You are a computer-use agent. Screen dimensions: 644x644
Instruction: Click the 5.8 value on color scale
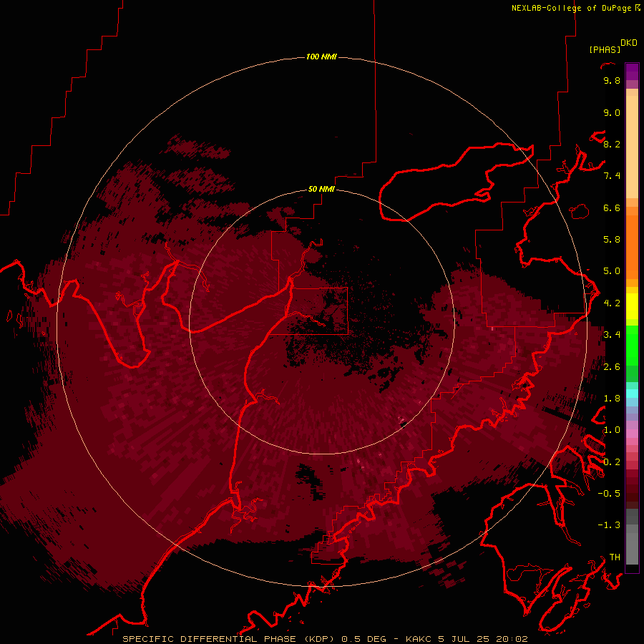pos(612,240)
